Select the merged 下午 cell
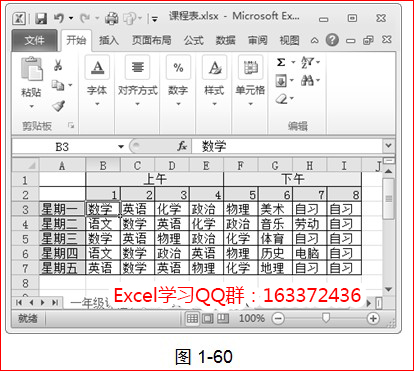Image resolution: width=414 pixels, height=371 pixels. (293, 179)
